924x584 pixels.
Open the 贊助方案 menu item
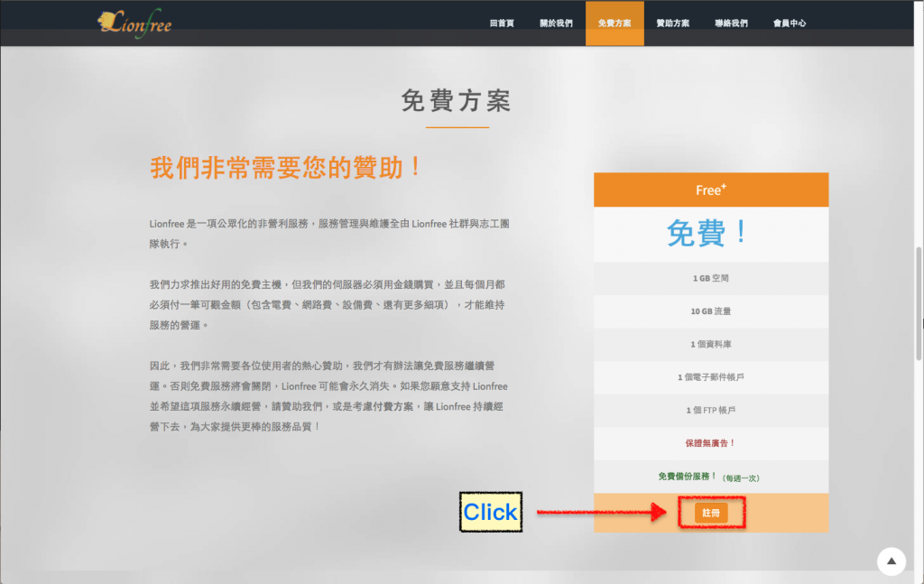click(672, 23)
